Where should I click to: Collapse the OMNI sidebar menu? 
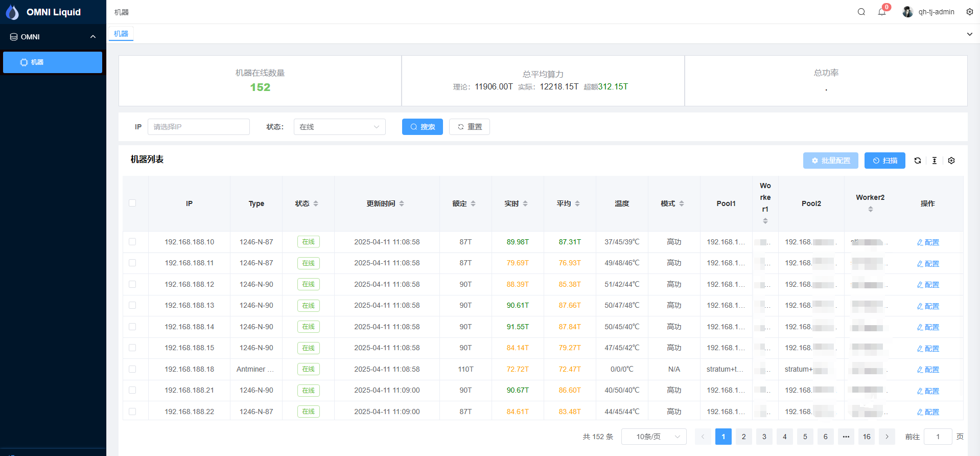point(53,37)
